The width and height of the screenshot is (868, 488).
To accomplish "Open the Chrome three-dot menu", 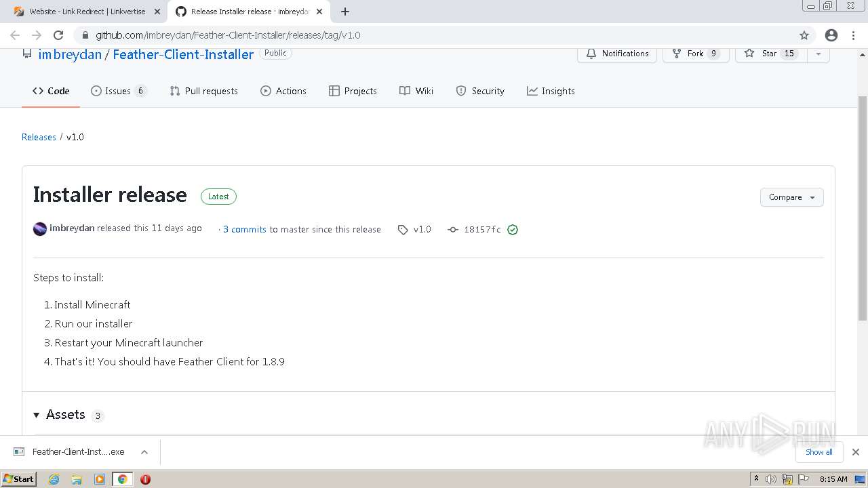I will click(853, 35).
